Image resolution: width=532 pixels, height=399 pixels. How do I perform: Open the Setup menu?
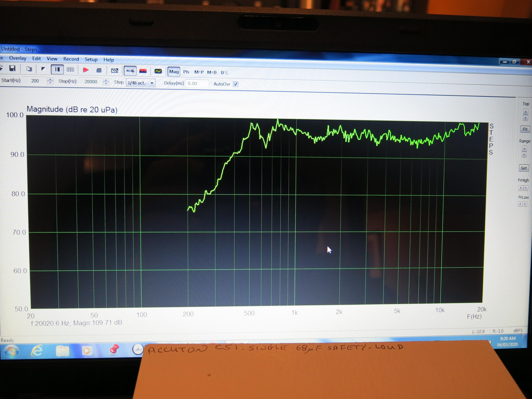[91, 59]
